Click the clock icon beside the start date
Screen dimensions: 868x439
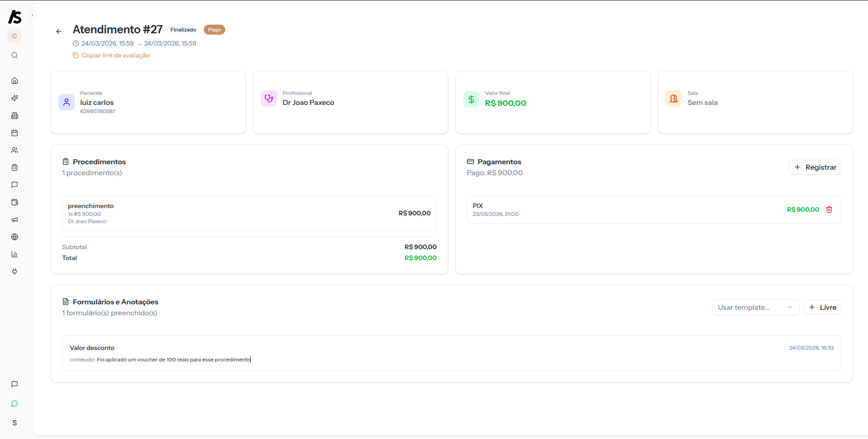(76, 43)
